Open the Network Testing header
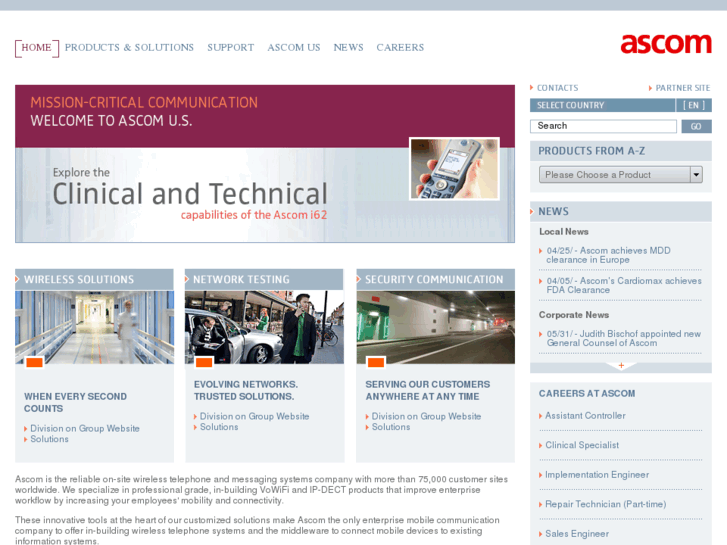 pos(264,279)
